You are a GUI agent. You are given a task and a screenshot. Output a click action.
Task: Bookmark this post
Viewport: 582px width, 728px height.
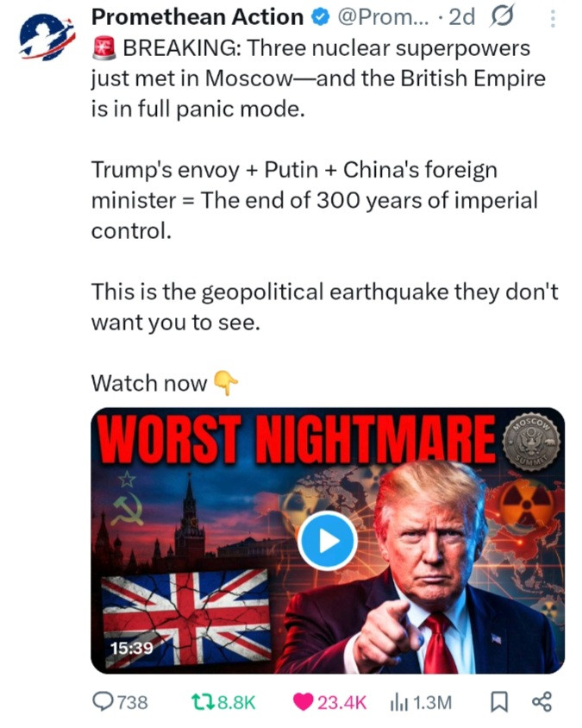click(x=499, y=702)
